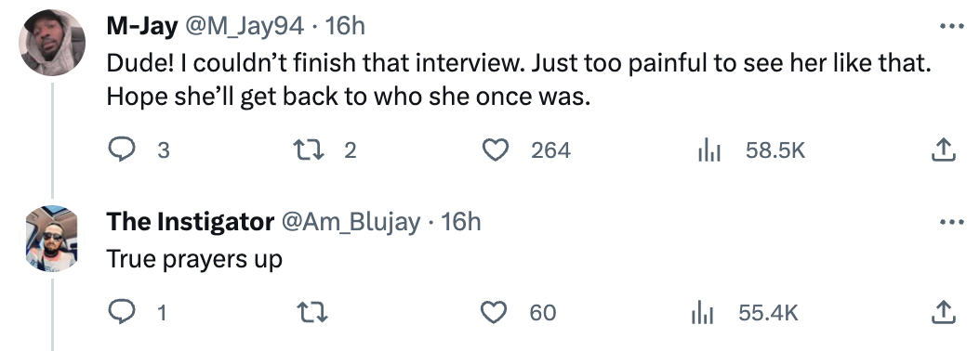Open 'True prayers up' tweet text
This screenshot has height=351, width=980.
pyautogui.click(x=194, y=258)
